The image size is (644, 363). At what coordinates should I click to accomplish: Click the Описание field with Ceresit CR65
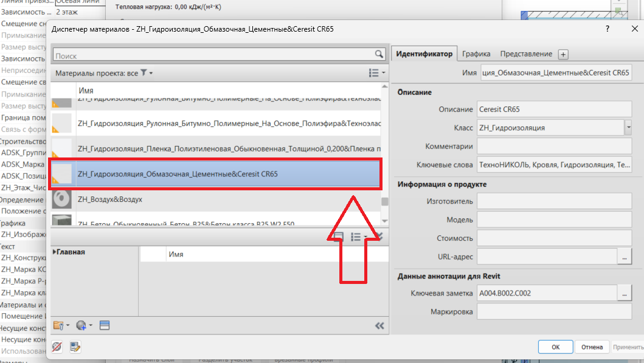point(554,109)
